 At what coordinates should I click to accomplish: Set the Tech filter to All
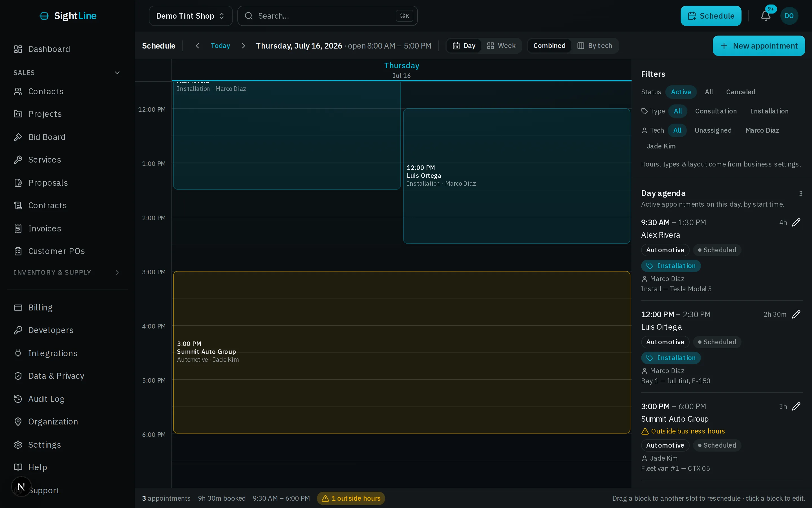click(x=677, y=130)
